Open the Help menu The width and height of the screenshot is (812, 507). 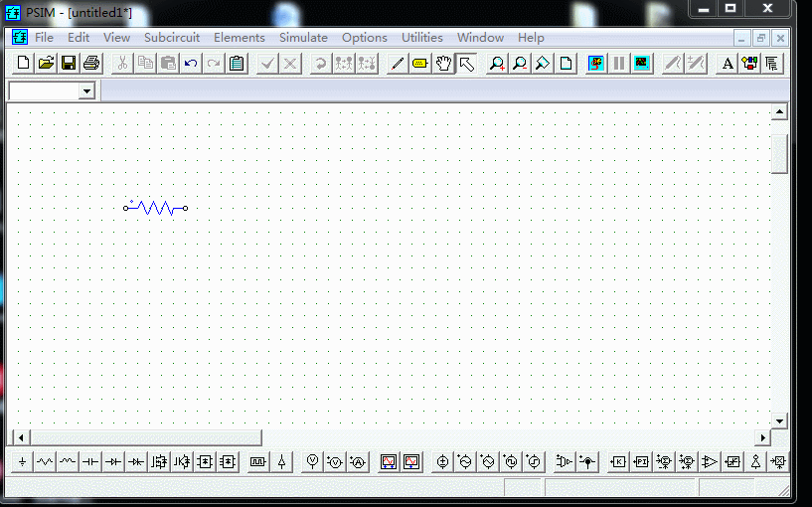531,38
